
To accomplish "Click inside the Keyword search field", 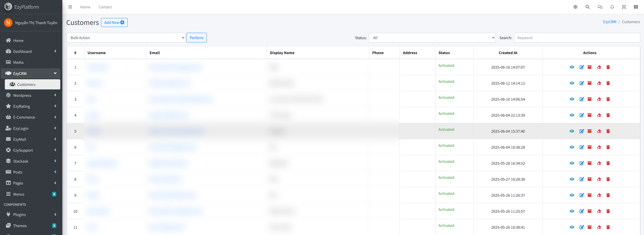I will coord(577,38).
